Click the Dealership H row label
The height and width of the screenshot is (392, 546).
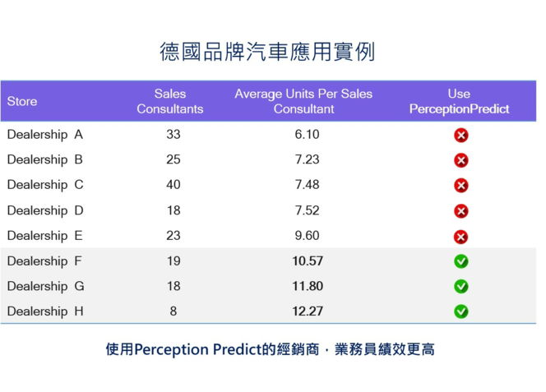click(45, 311)
